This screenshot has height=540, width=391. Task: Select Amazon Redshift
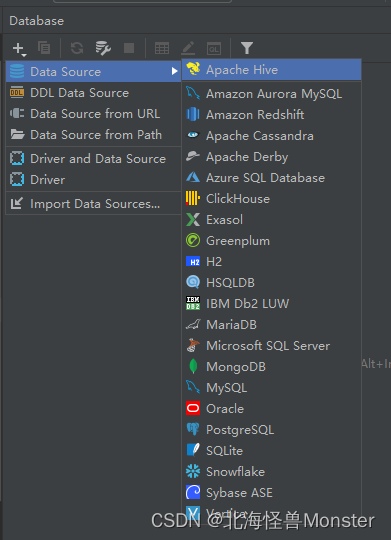click(271, 115)
